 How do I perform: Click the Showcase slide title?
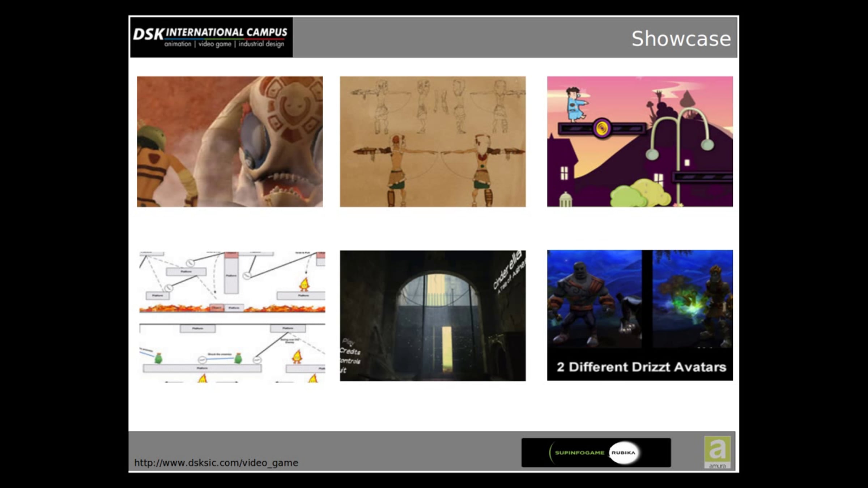pyautogui.click(x=681, y=39)
